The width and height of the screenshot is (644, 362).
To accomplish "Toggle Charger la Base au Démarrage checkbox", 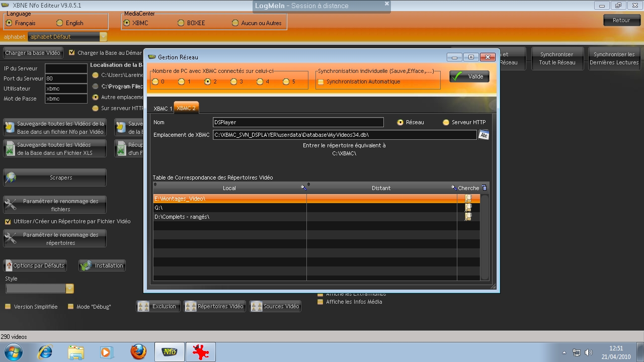I will coord(71,52).
